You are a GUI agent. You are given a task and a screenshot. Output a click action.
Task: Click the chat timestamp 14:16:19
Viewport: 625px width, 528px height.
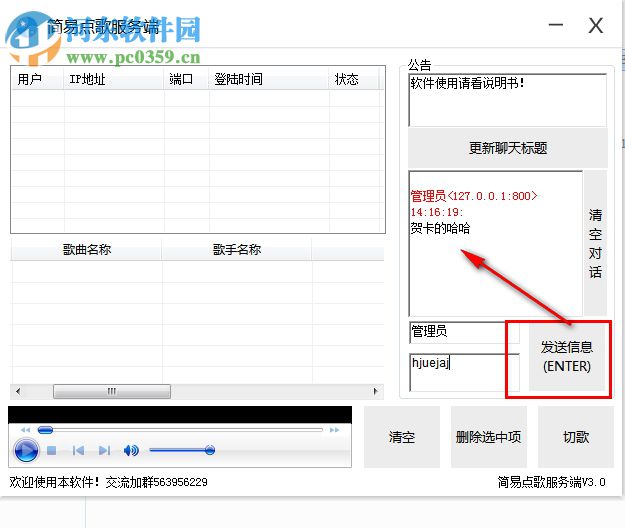click(436, 212)
